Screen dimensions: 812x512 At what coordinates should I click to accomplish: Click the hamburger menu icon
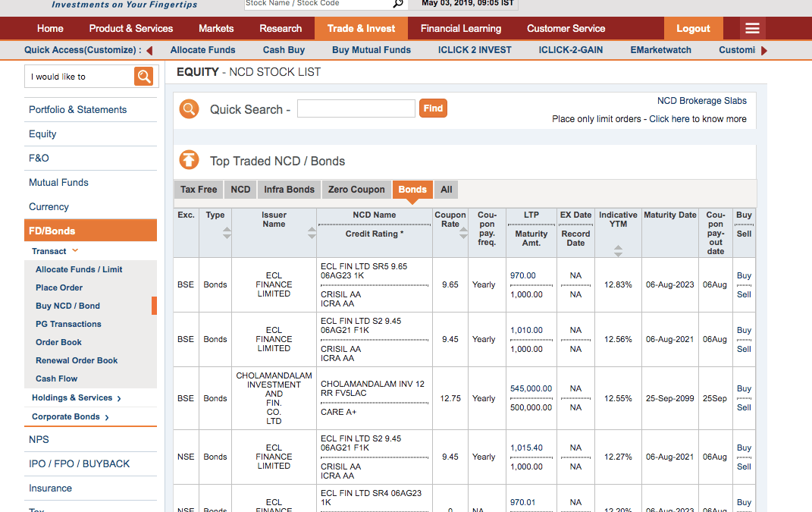(x=752, y=29)
